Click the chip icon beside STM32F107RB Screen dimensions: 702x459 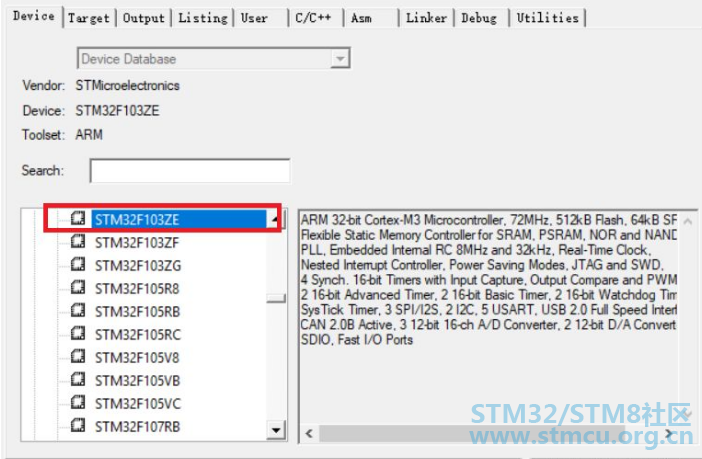click(x=79, y=427)
